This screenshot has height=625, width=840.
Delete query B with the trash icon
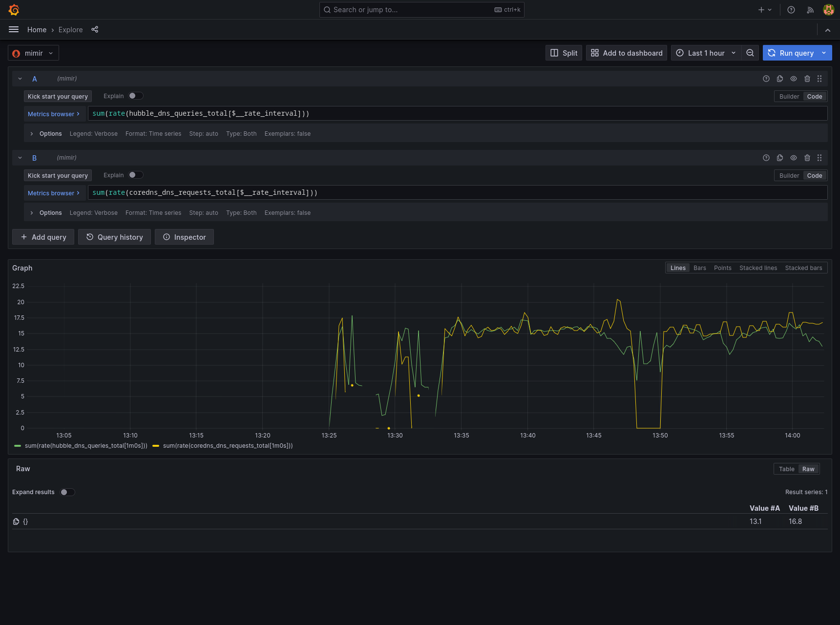807,158
